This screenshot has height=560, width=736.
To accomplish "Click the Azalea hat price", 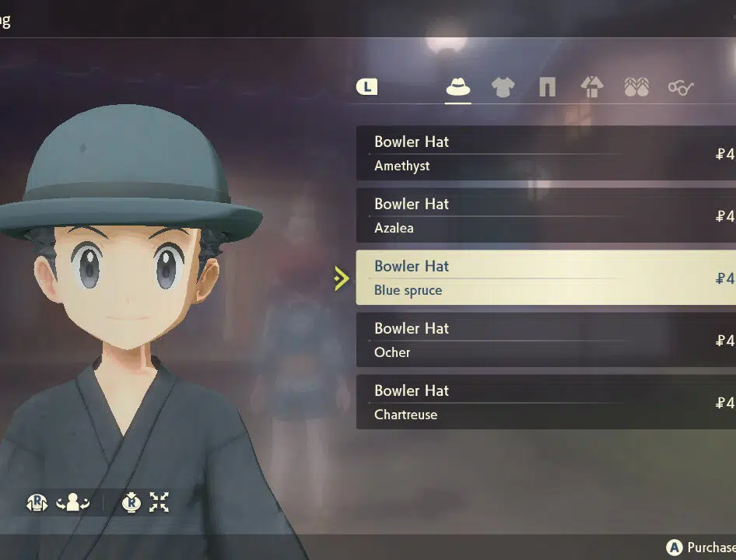I will point(725,216).
